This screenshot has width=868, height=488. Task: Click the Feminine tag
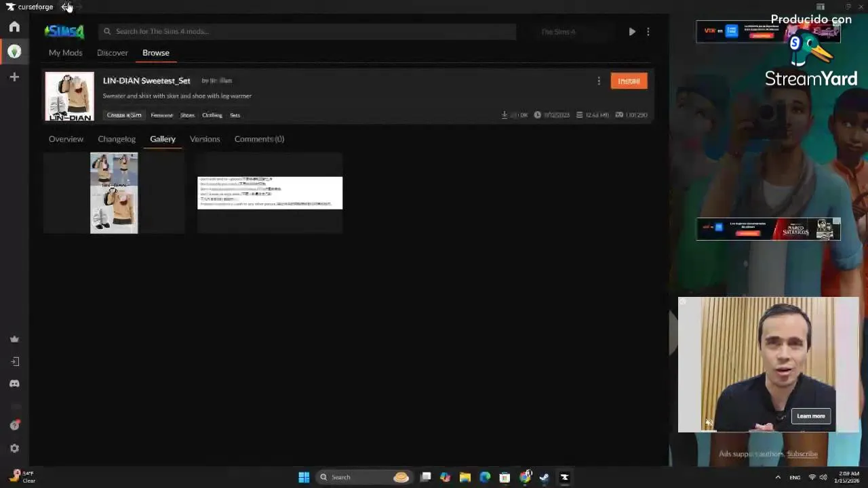click(161, 115)
